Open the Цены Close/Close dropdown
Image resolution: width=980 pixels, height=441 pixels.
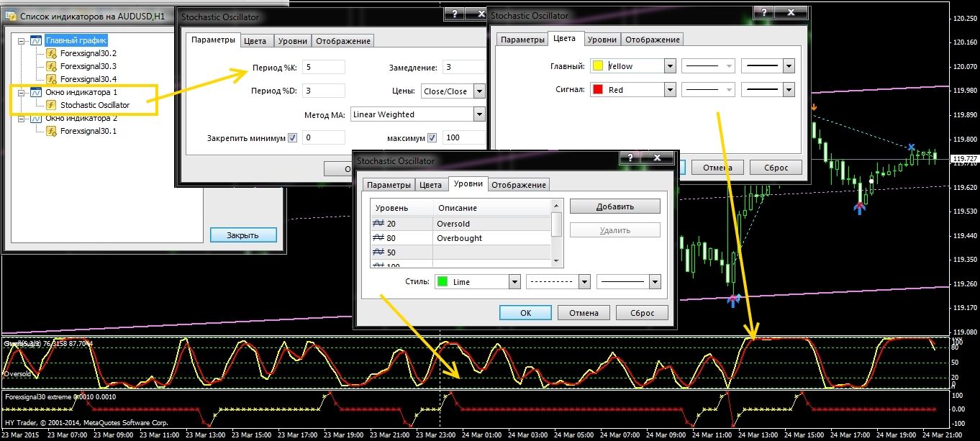479,91
